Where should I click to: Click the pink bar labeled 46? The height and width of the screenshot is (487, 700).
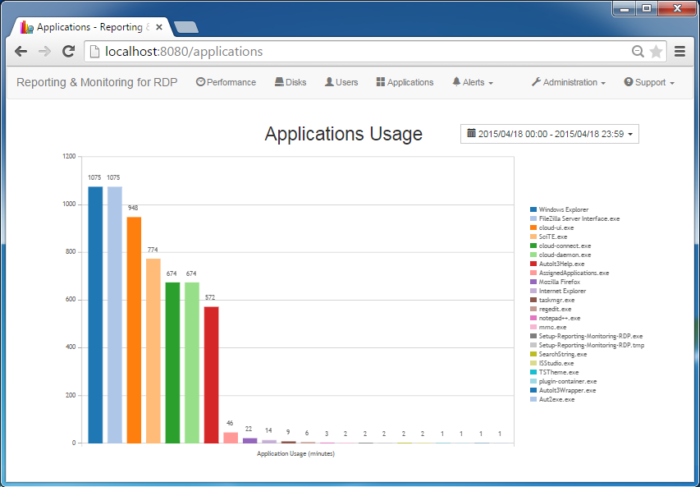(230, 438)
